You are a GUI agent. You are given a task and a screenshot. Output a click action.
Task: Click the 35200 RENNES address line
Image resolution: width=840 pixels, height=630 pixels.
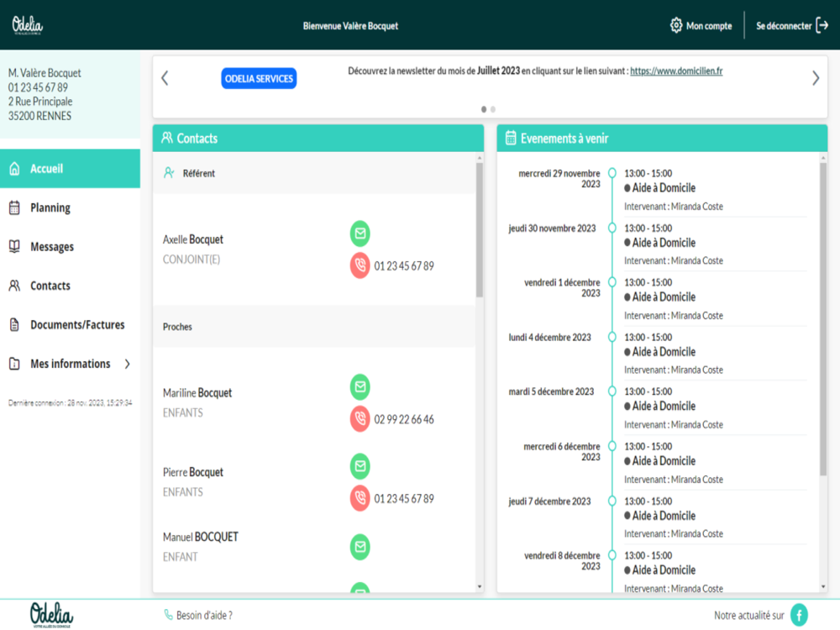pos(39,116)
